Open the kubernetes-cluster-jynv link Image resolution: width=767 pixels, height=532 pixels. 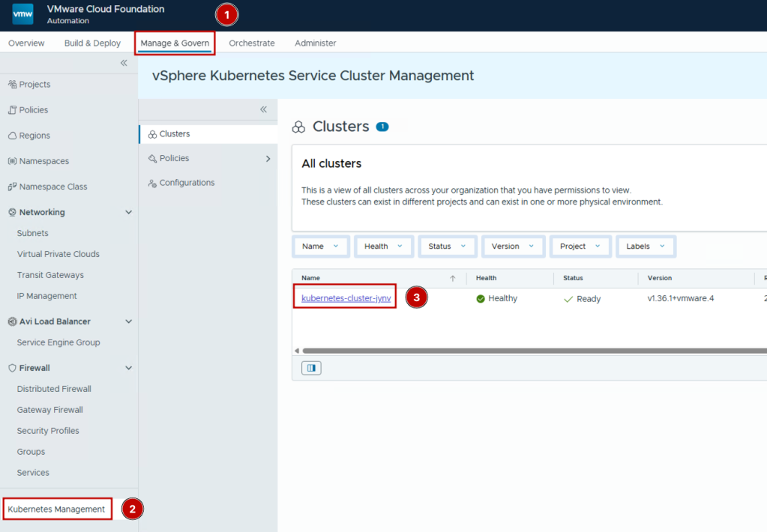(x=346, y=298)
